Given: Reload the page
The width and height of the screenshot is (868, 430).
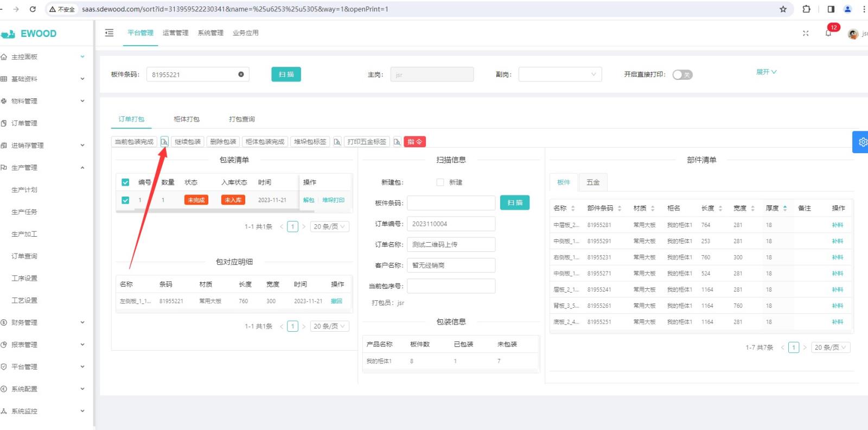Looking at the screenshot, I should [x=33, y=9].
